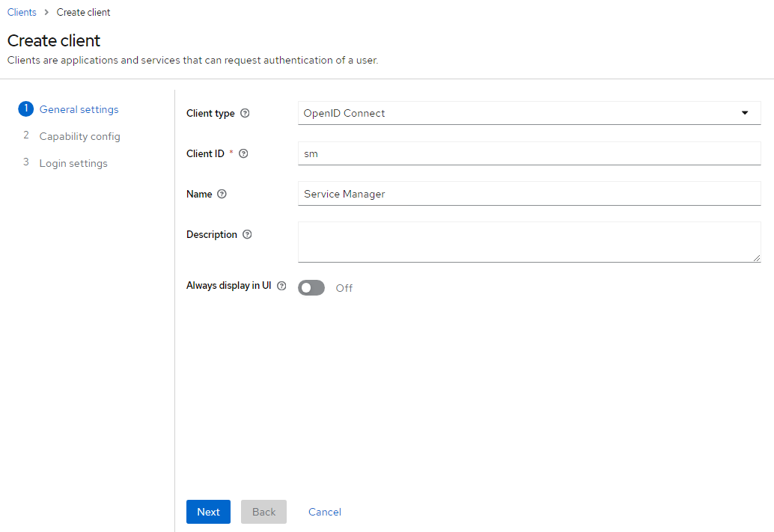The height and width of the screenshot is (532, 774).
Task: Enable the Always display in UI toggle
Action: coord(311,287)
